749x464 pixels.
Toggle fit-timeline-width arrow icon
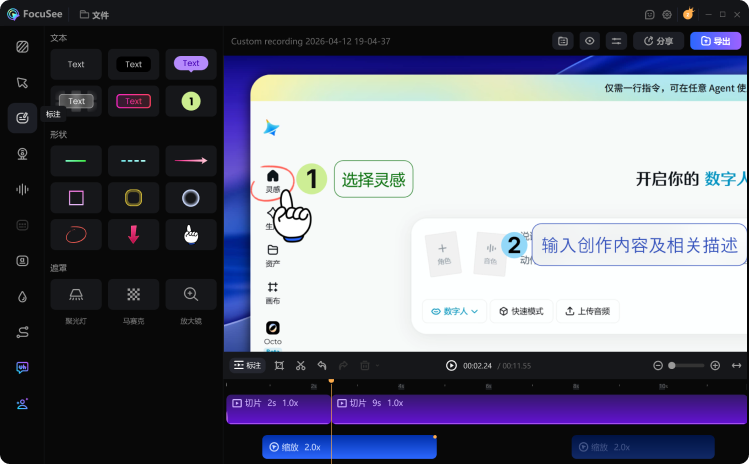(736, 366)
